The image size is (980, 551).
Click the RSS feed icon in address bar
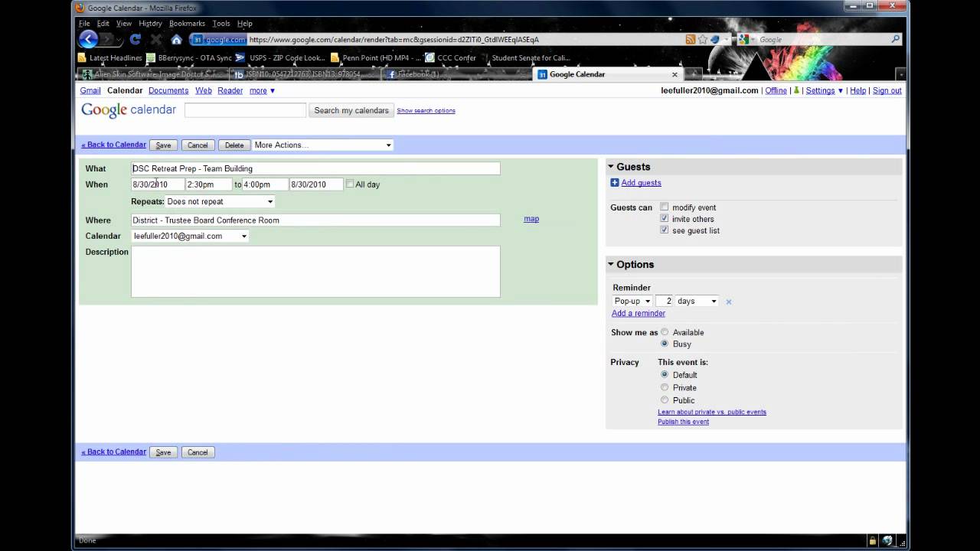[x=691, y=39]
